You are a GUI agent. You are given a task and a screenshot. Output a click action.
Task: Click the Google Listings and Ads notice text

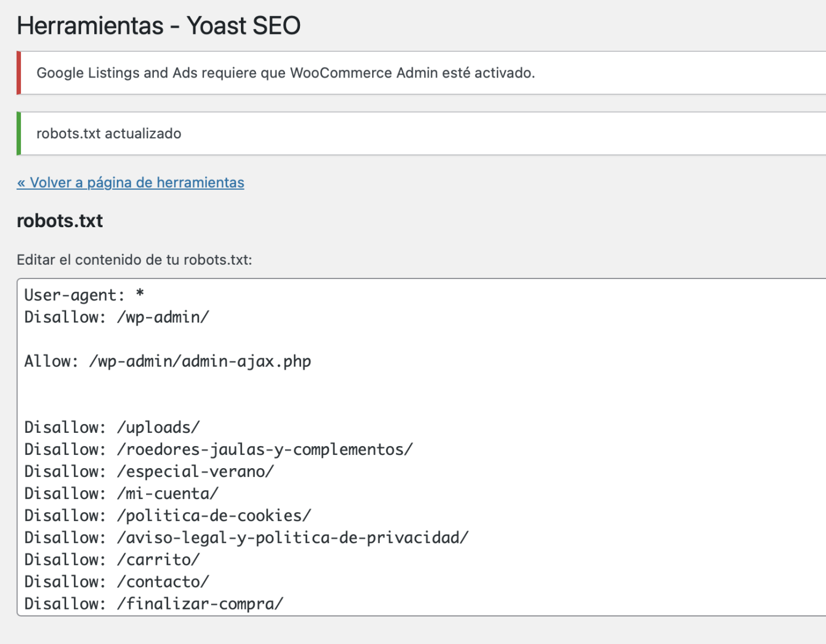286,73
